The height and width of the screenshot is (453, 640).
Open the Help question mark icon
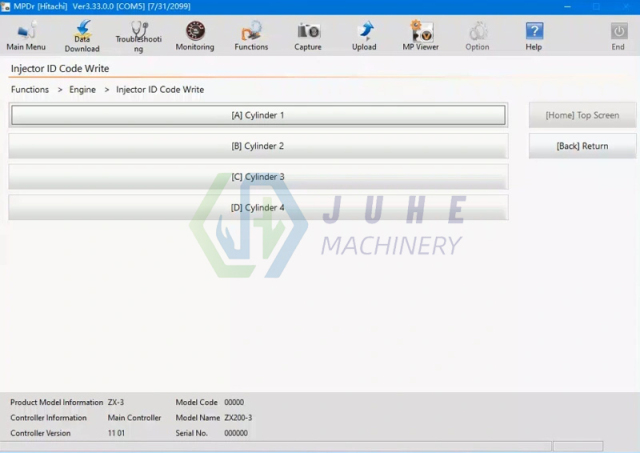coord(534,36)
